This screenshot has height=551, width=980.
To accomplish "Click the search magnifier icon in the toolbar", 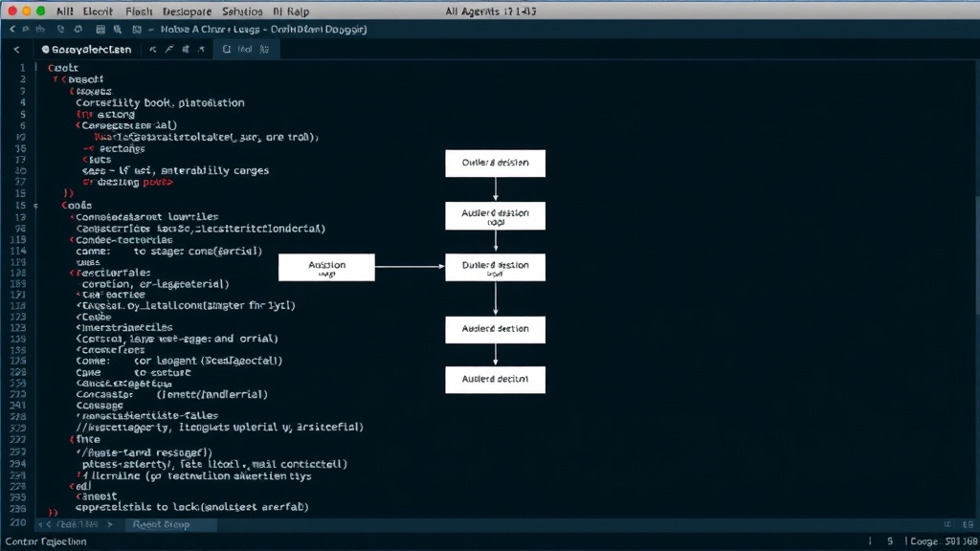I will pos(118,30).
